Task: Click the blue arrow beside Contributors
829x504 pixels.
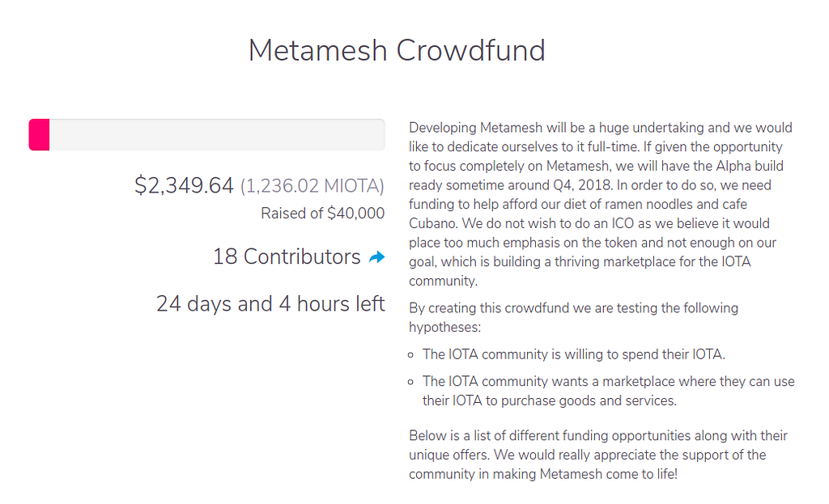Action: tap(376, 257)
